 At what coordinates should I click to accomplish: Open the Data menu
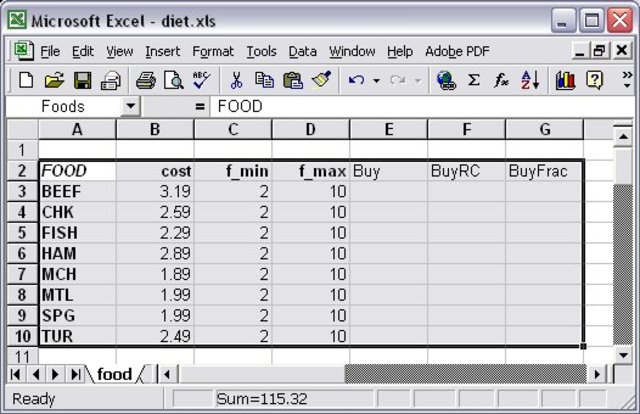click(302, 51)
